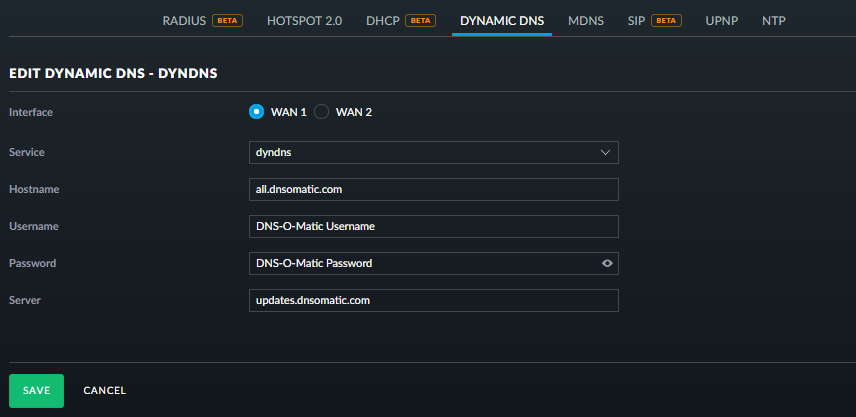This screenshot has height=417, width=856.
Task: Click the Edit Dynamic DNS heading
Action: (x=113, y=74)
